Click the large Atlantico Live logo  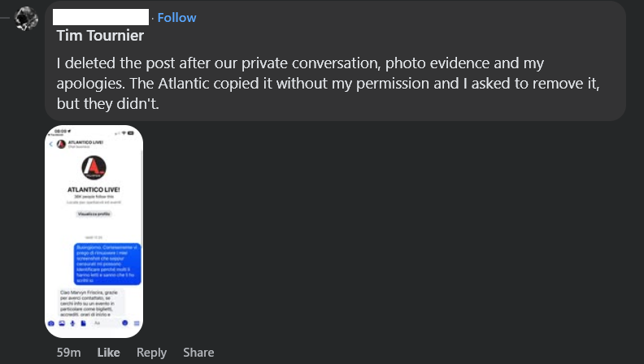click(x=94, y=168)
